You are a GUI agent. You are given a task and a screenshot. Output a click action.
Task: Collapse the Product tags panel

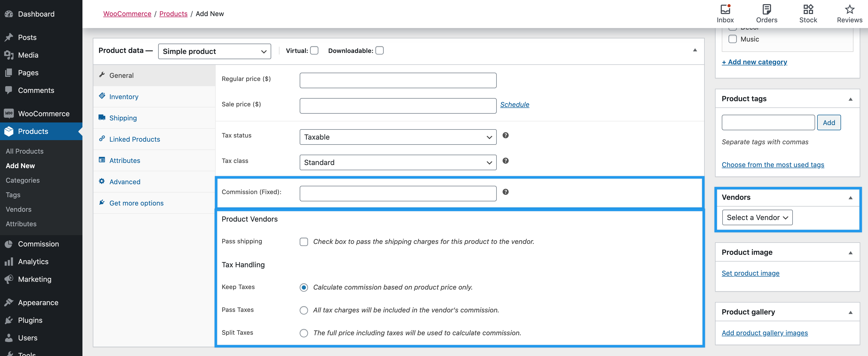(850, 99)
